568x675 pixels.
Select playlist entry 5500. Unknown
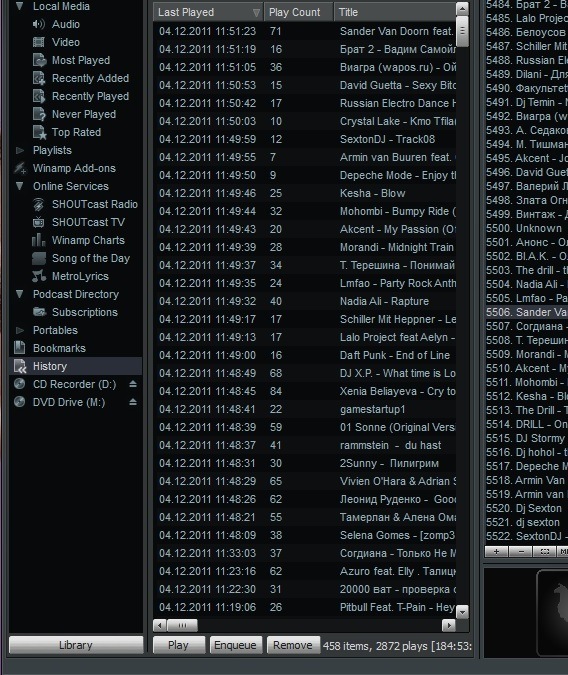(527, 228)
